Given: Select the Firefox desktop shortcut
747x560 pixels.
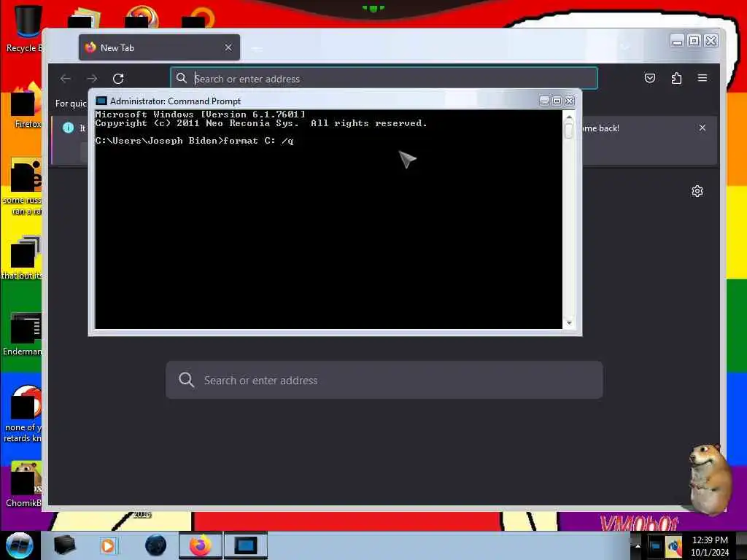Looking at the screenshot, I should (25, 106).
